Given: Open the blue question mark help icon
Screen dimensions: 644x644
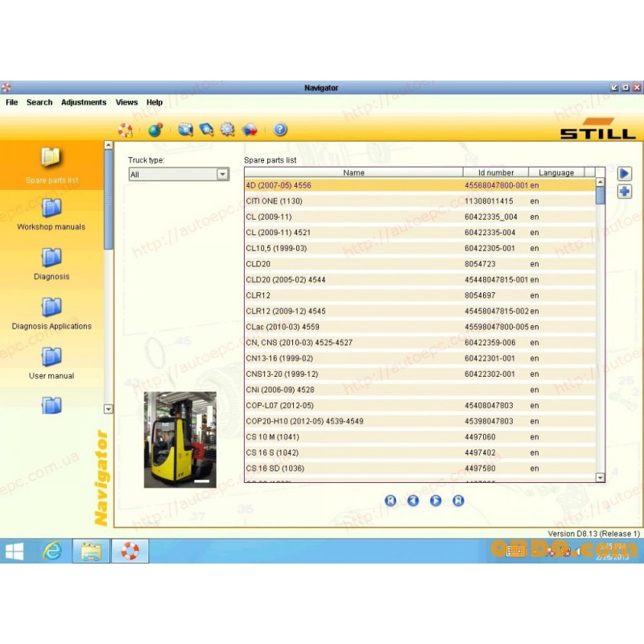Looking at the screenshot, I should 280,130.
